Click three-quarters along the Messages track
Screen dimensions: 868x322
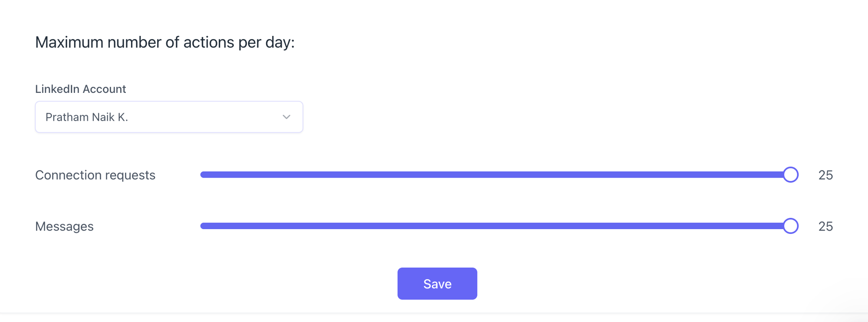click(643, 226)
